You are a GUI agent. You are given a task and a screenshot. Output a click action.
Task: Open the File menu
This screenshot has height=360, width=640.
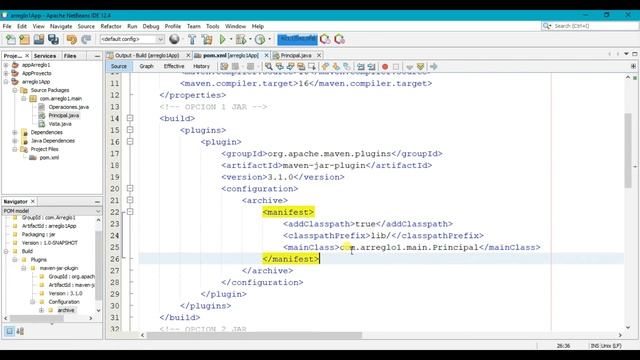(x=7, y=26)
